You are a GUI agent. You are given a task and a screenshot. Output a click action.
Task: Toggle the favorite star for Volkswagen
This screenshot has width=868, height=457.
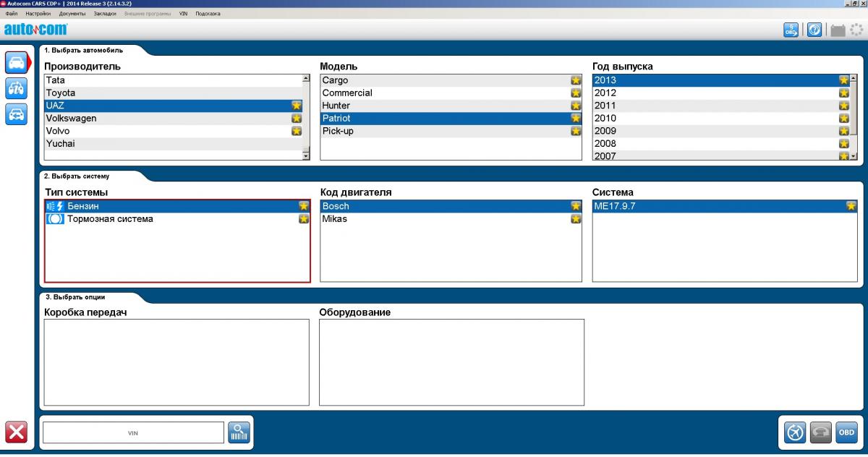point(297,119)
